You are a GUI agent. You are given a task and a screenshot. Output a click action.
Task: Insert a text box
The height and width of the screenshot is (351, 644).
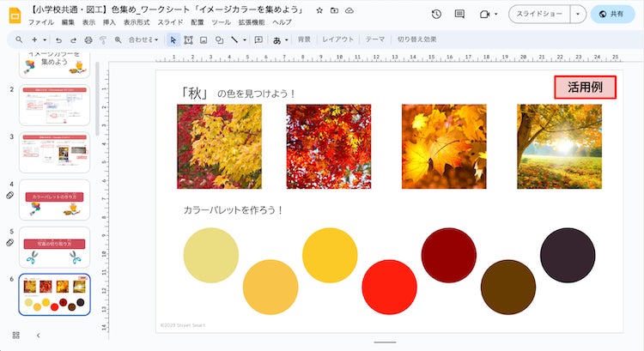(188, 39)
